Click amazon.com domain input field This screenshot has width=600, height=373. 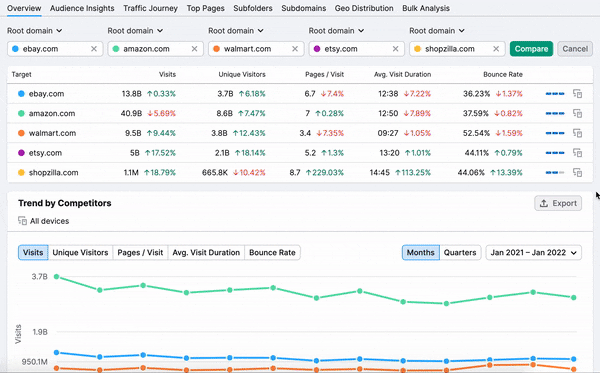pyautogui.click(x=155, y=49)
